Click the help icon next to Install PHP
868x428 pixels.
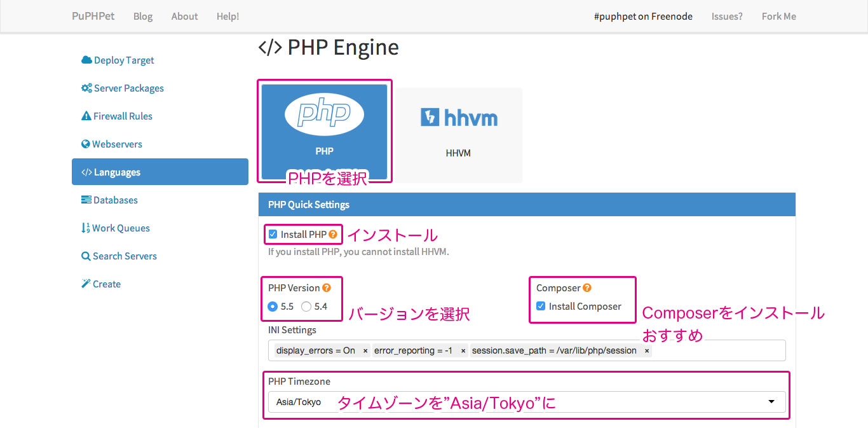click(333, 235)
